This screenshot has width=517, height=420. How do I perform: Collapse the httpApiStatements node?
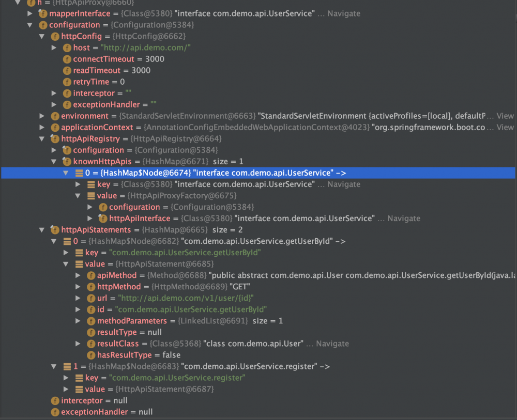point(42,230)
